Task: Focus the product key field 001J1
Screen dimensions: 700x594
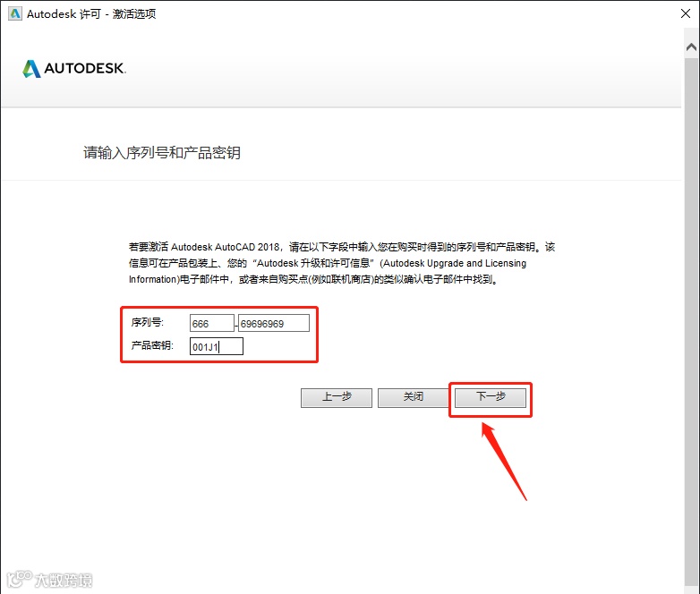Action: click(217, 346)
